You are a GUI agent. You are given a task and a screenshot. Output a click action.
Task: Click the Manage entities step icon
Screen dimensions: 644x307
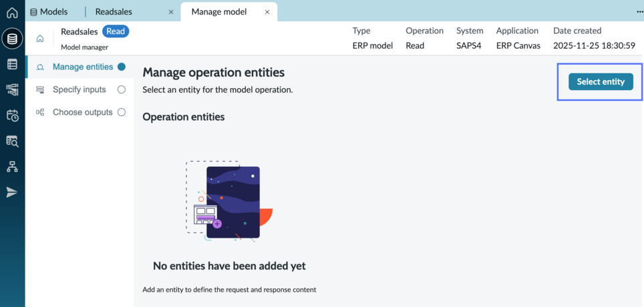click(x=40, y=67)
